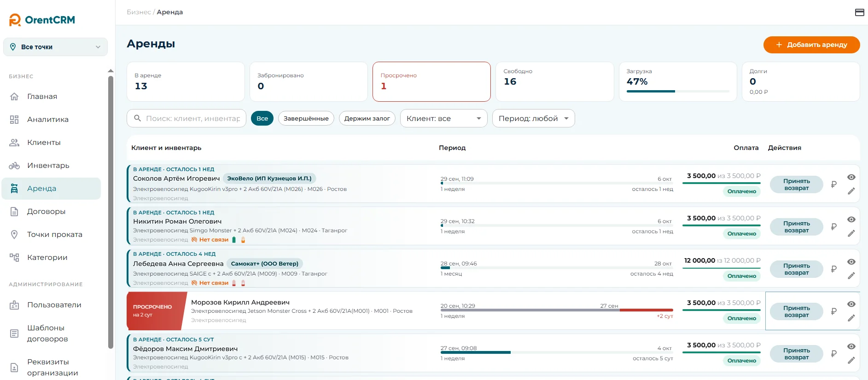This screenshot has width=868, height=380.
Task: Open the Клиент: все dropdown
Action: 444,118
